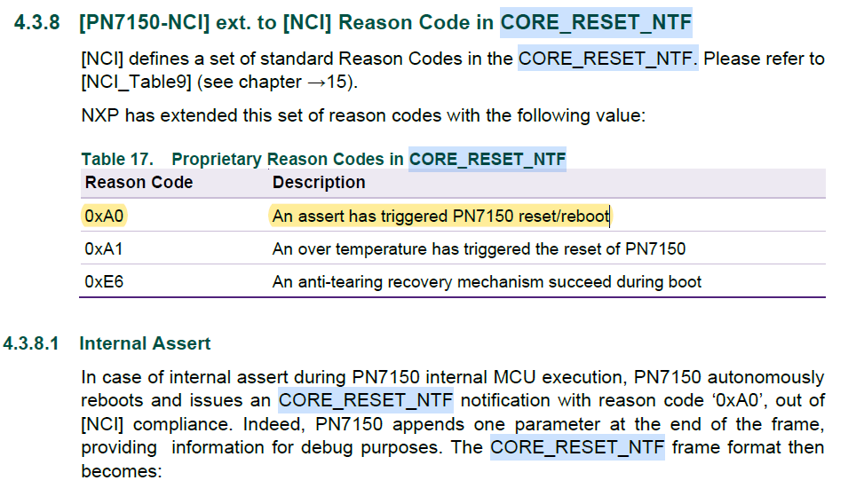Click the Table 17 caption label
Screen dimensions: 864x504
click(116, 159)
